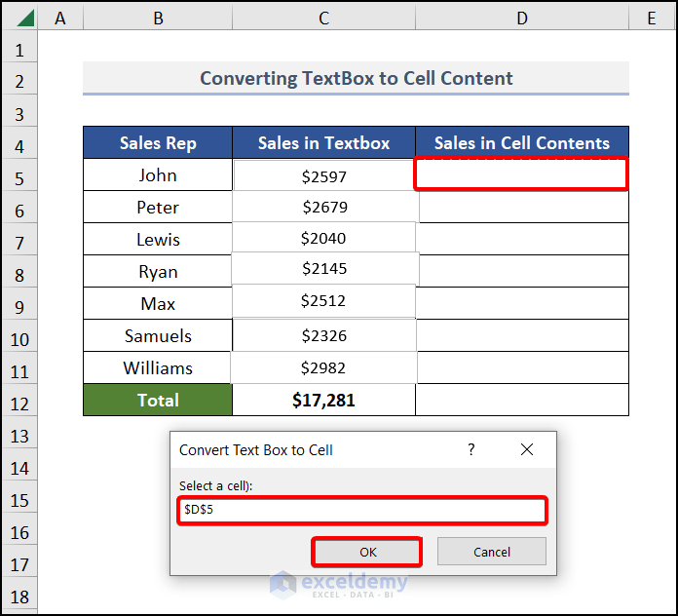678x616 pixels.
Task: Select column B header
Action: point(158,19)
